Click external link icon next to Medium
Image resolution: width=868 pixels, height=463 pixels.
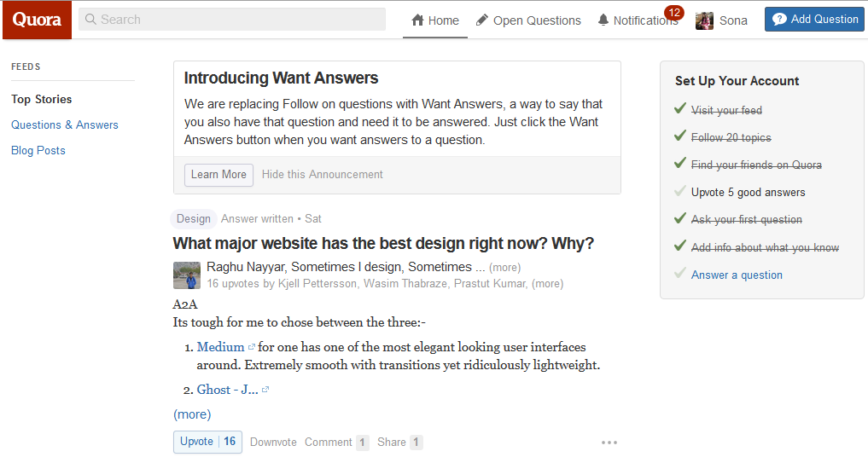coord(251,347)
